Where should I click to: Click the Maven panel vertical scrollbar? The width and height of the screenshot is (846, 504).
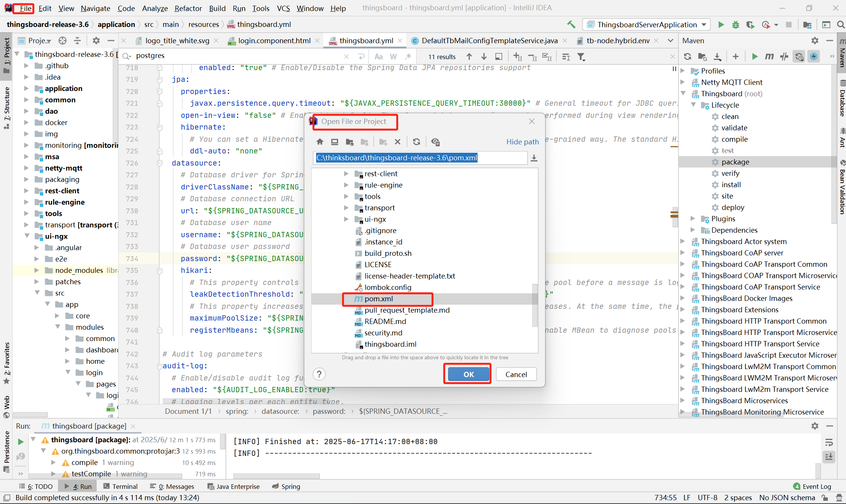(834, 144)
